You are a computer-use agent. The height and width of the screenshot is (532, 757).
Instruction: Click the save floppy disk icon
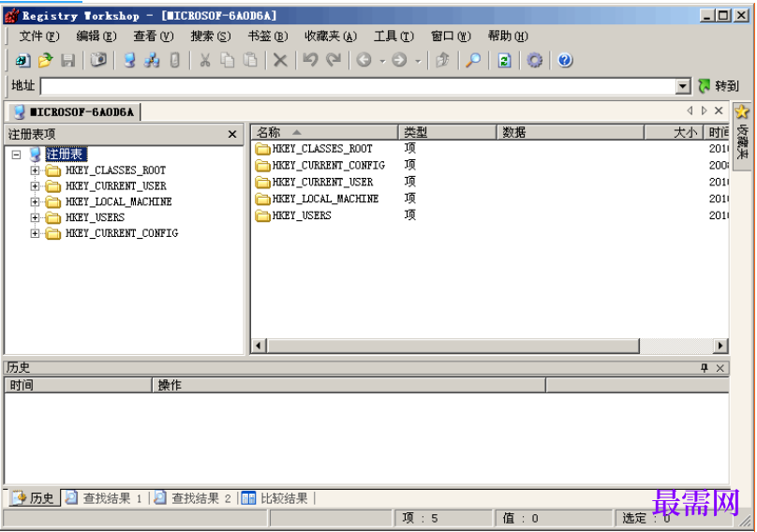pos(68,60)
